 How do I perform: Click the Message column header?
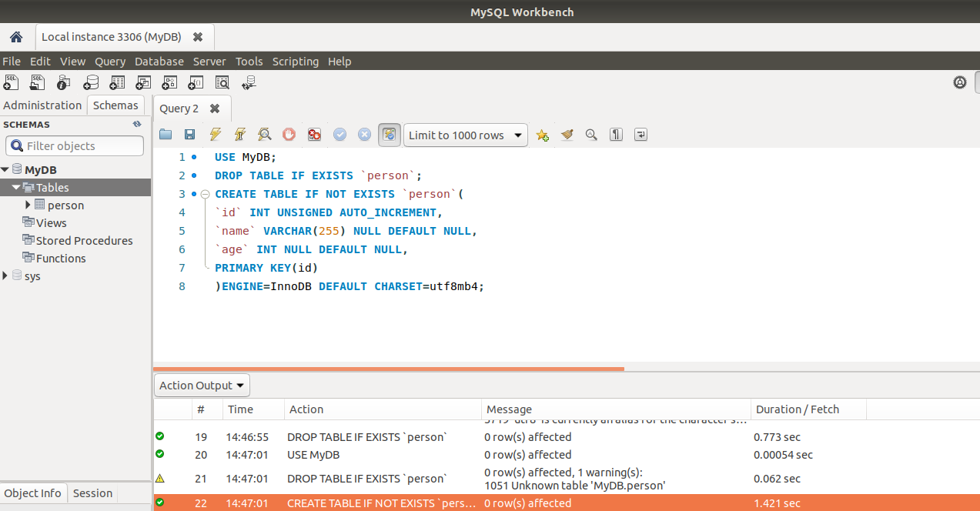pos(616,409)
